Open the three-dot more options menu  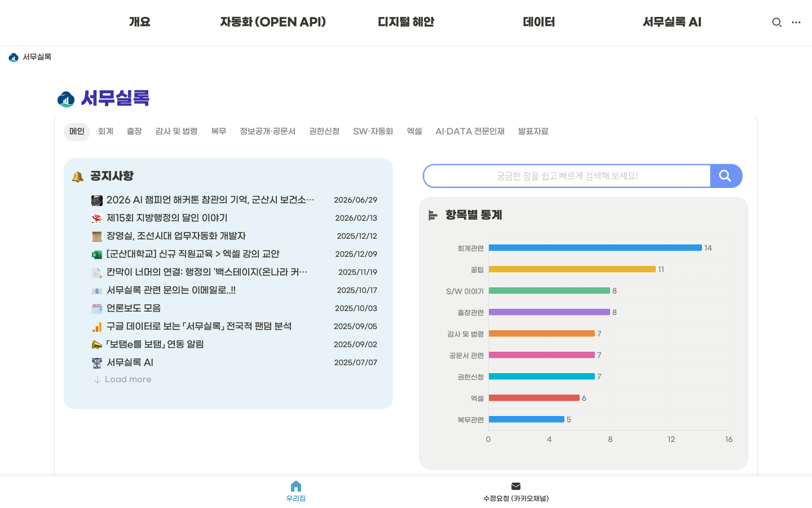796,23
